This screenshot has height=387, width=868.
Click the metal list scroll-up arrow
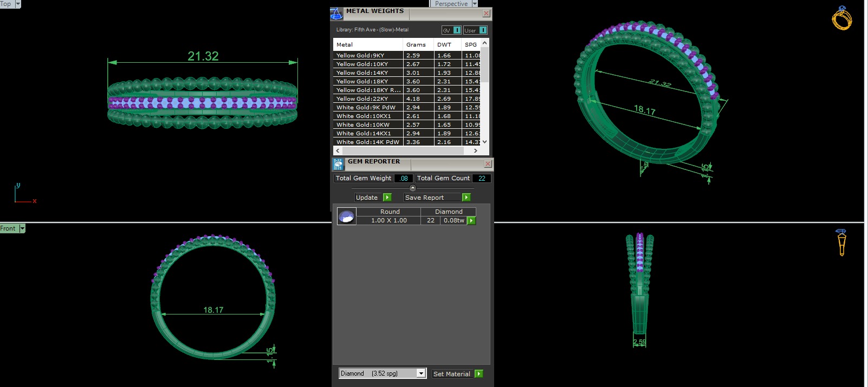[x=485, y=43]
